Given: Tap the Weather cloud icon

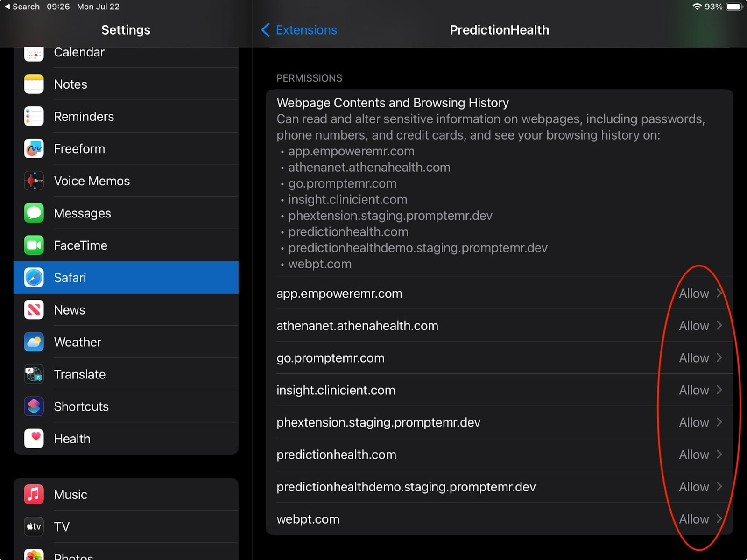Looking at the screenshot, I should (x=34, y=342).
